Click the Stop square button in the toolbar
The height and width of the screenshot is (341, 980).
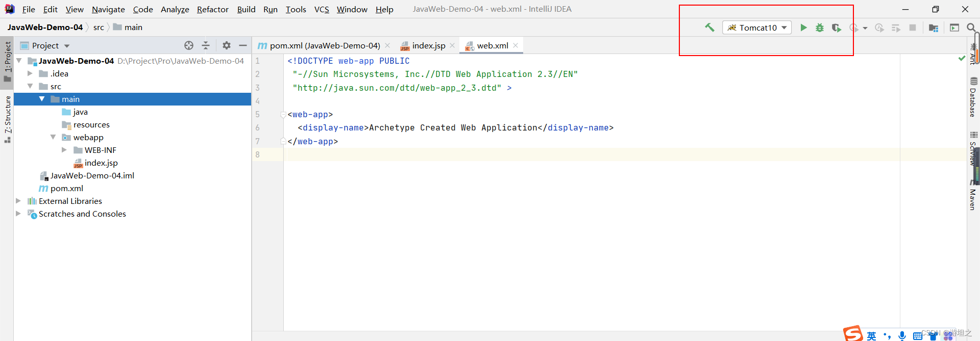(913, 28)
